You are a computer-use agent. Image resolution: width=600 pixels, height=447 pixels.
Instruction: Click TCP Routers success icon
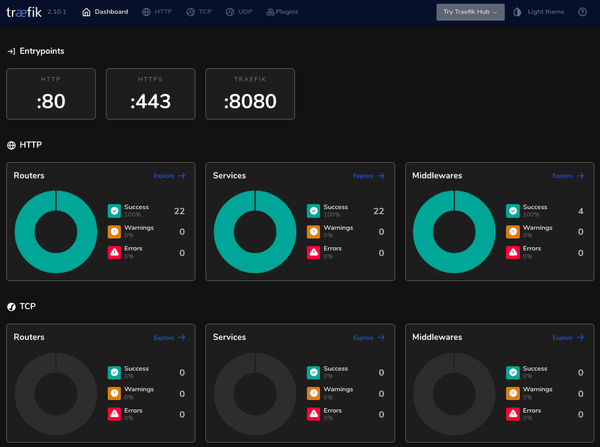115,372
